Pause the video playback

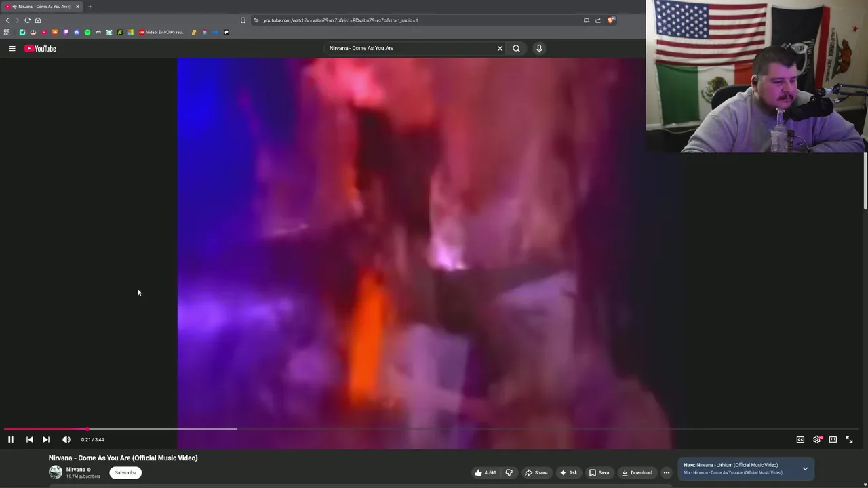[11, 439]
